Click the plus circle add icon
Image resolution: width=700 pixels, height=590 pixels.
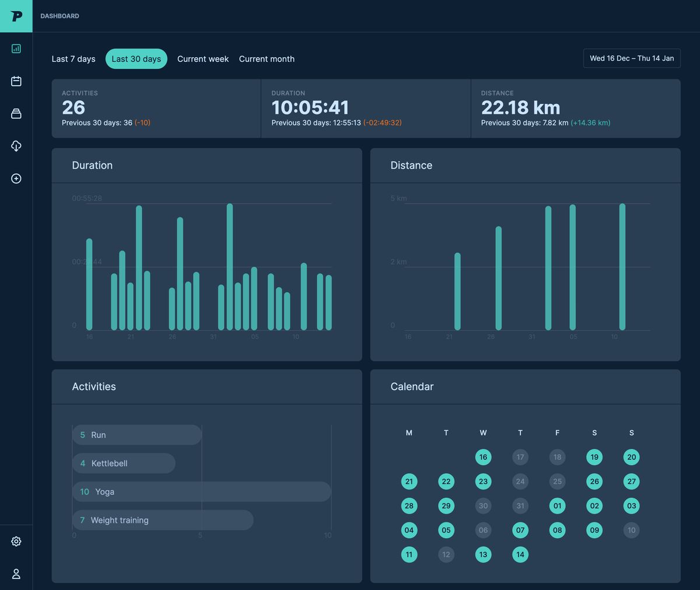pyautogui.click(x=16, y=179)
